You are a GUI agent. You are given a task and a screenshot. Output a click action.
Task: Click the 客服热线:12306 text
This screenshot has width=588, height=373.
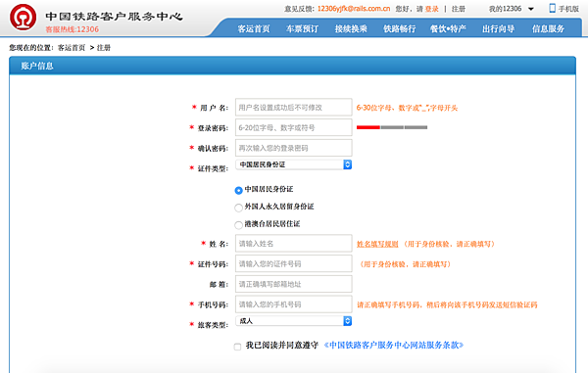pyautogui.click(x=72, y=29)
